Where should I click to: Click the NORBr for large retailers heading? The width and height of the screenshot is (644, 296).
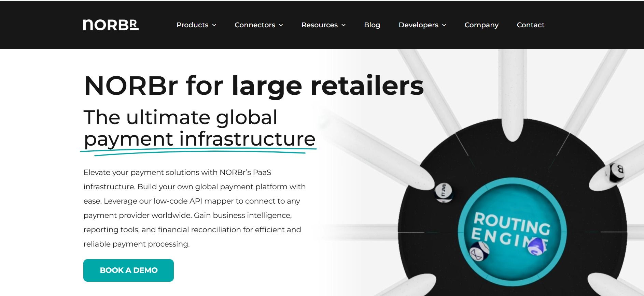(254, 86)
